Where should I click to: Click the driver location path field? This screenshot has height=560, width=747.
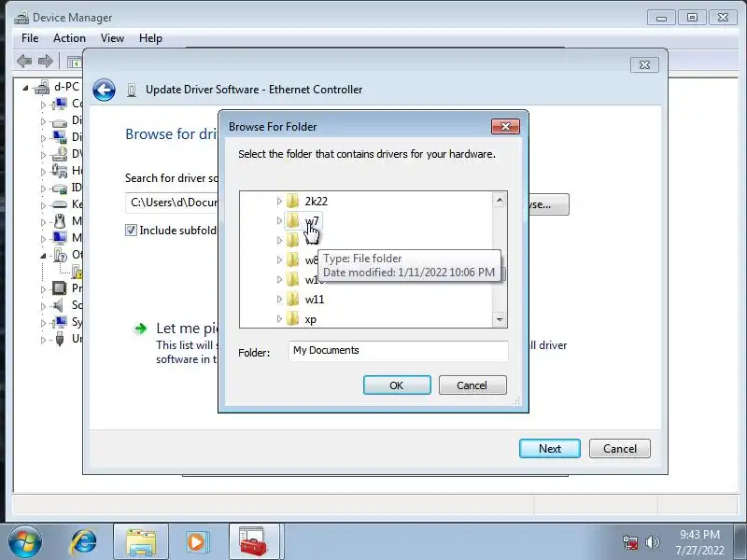[x=172, y=203]
